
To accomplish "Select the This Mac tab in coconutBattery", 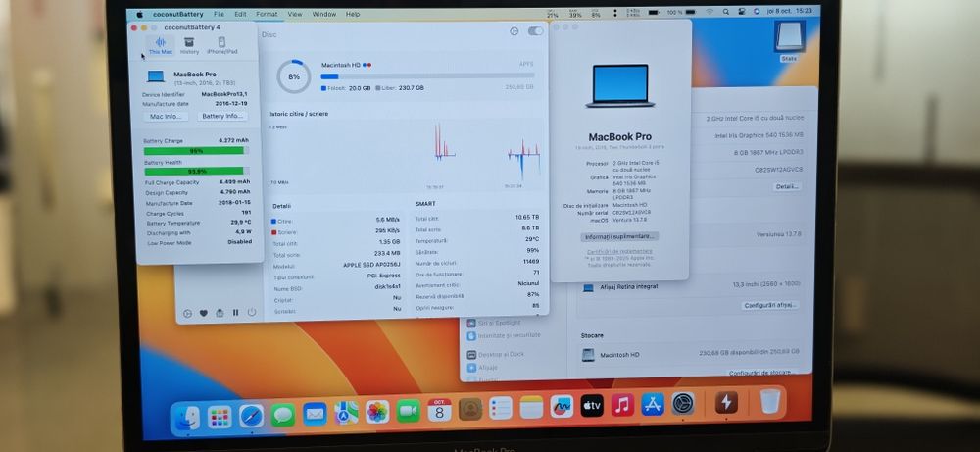I will [161, 46].
